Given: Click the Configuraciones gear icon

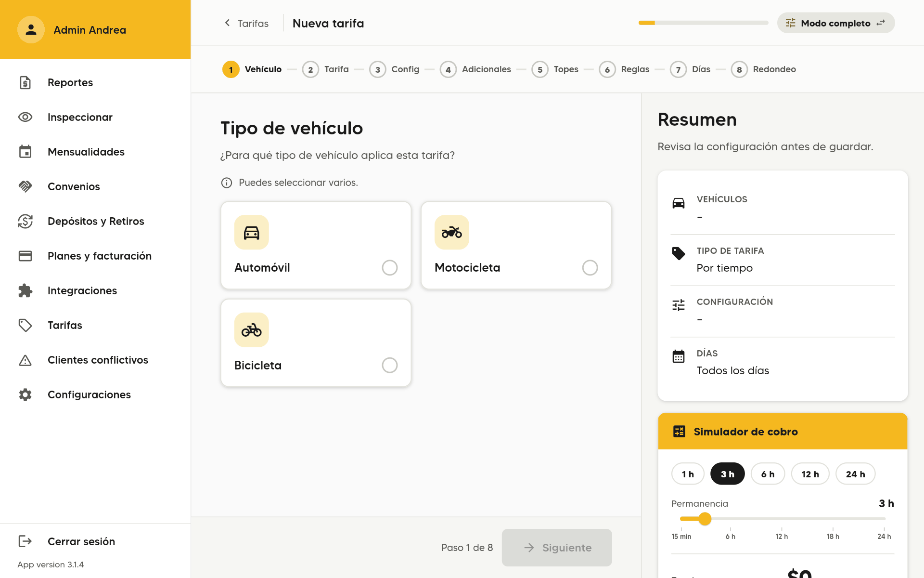Looking at the screenshot, I should click(25, 394).
